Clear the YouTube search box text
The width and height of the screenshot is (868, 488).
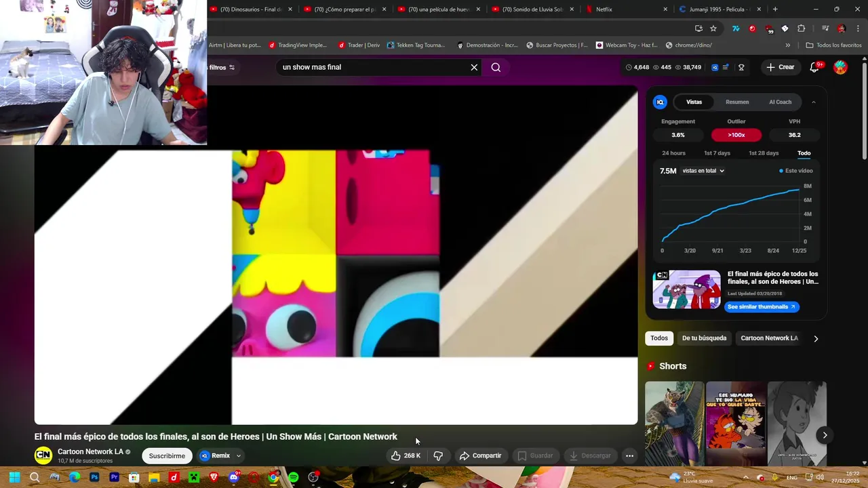coord(474,67)
